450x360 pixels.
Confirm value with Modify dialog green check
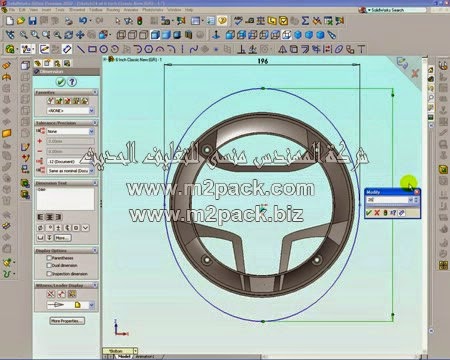tap(369, 213)
